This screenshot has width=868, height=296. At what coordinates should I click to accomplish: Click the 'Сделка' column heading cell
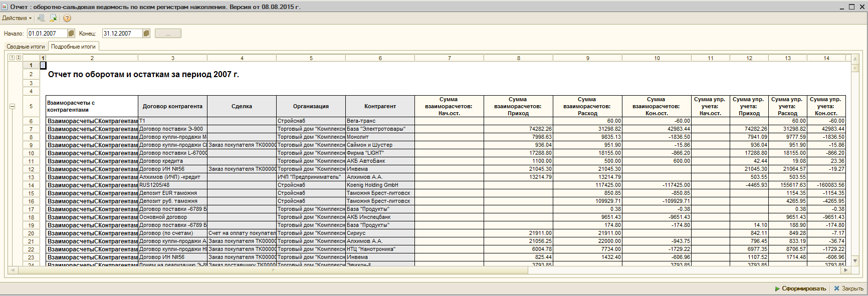click(242, 106)
